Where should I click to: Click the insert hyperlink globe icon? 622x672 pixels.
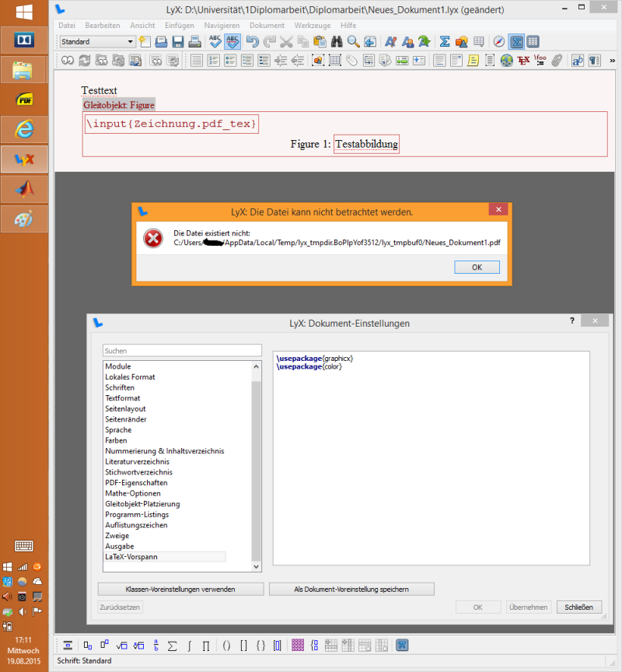point(507,61)
